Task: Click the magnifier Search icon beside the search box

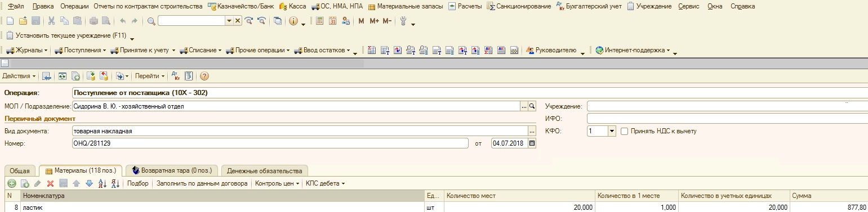Action: click(x=151, y=21)
